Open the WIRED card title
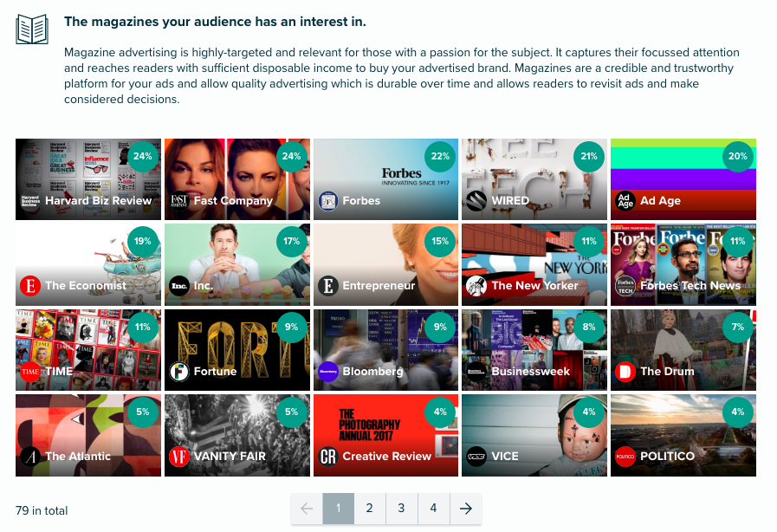This screenshot has width=777, height=532. pos(510,201)
